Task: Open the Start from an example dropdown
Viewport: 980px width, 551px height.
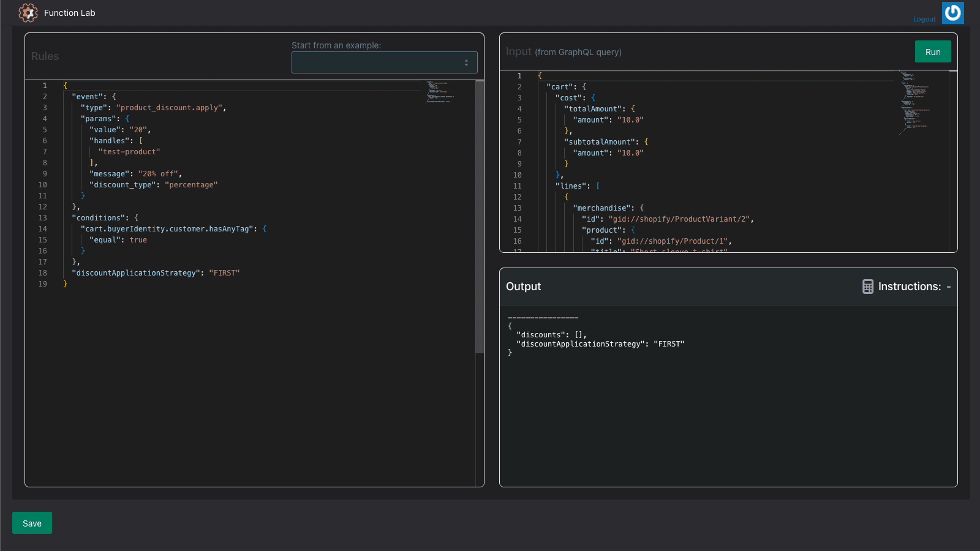Action: pos(384,62)
